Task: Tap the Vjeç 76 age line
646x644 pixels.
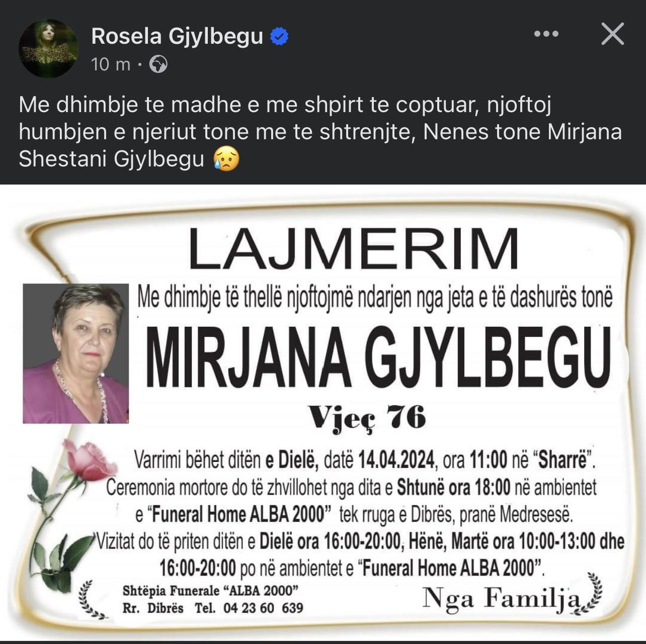Action: tap(367, 417)
